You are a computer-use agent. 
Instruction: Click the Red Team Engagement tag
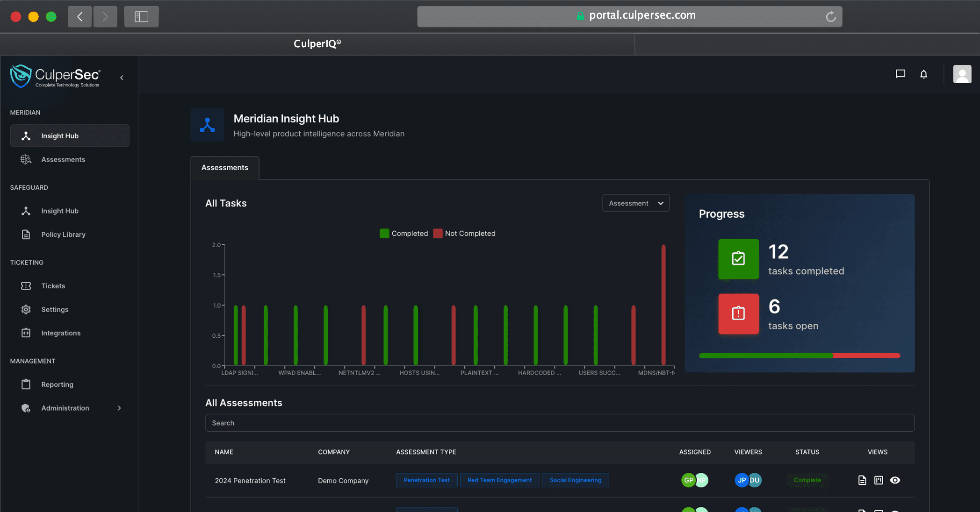499,480
